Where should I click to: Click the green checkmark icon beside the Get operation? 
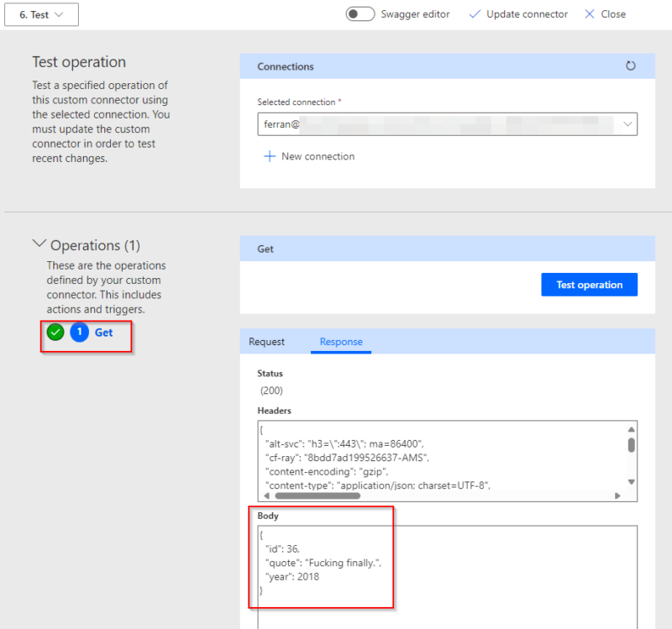point(55,332)
